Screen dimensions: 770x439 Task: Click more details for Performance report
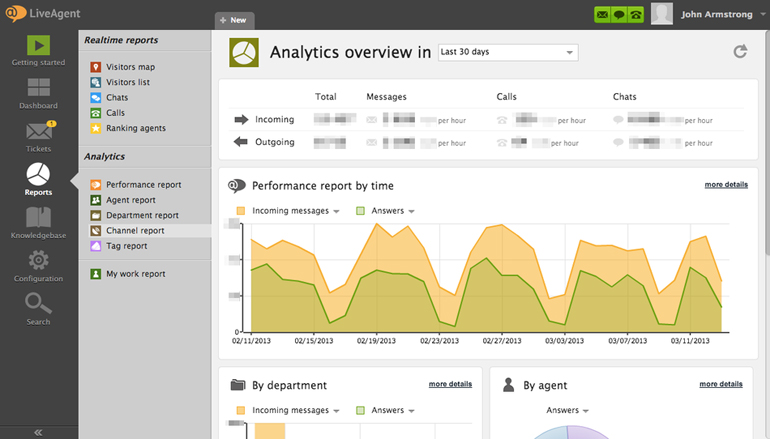tap(725, 185)
